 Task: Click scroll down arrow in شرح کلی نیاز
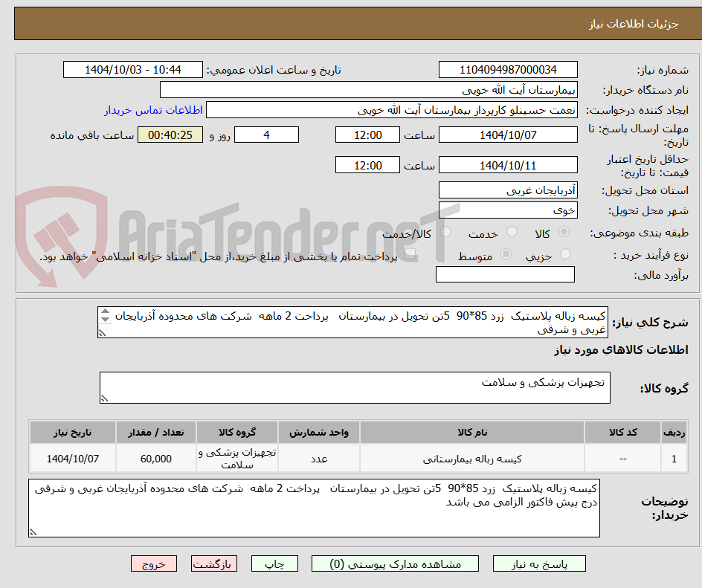pyautogui.click(x=105, y=319)
